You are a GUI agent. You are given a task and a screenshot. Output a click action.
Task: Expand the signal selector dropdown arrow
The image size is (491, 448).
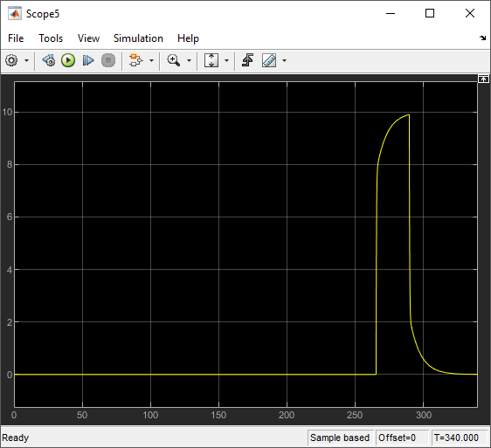point(151,60)
